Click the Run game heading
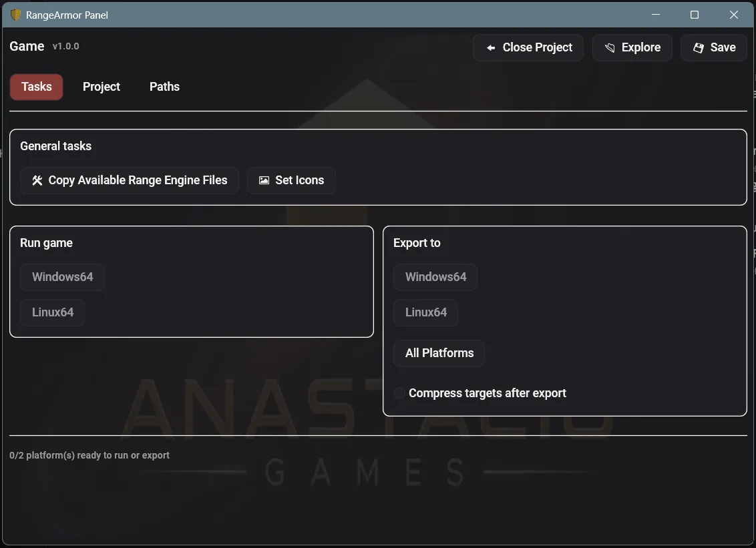Image resolution: width=756 pixels, height=548 pixels. 46,243
